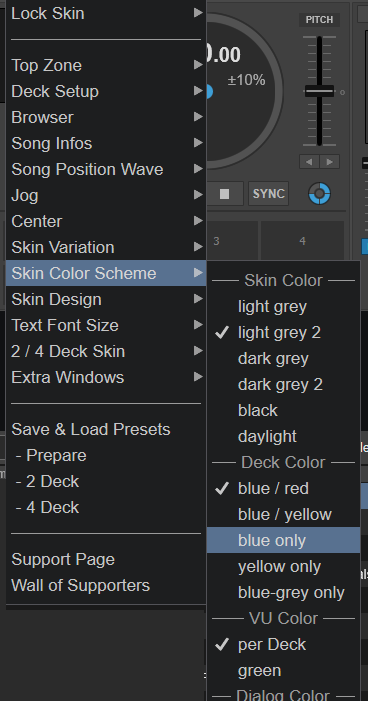Click the PITCH label button
368x701 pixels.
319,20
